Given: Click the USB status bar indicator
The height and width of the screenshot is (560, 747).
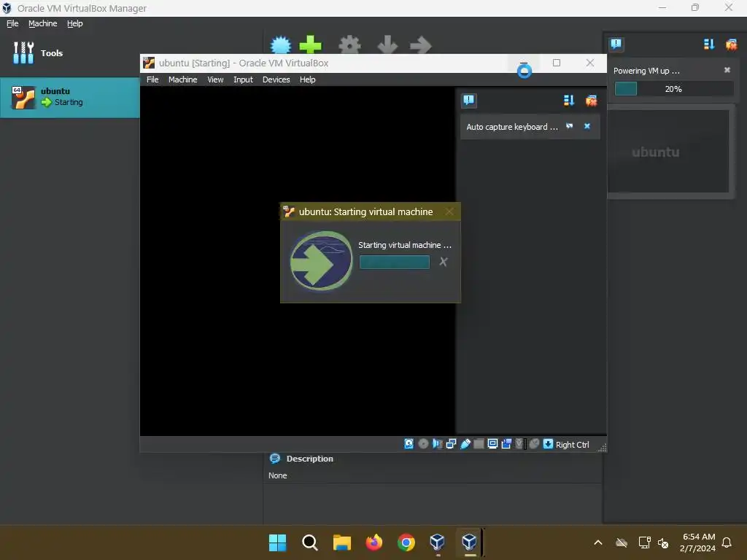Looking at the screenshot, I should pyautogui.click(x=465, y=444).
